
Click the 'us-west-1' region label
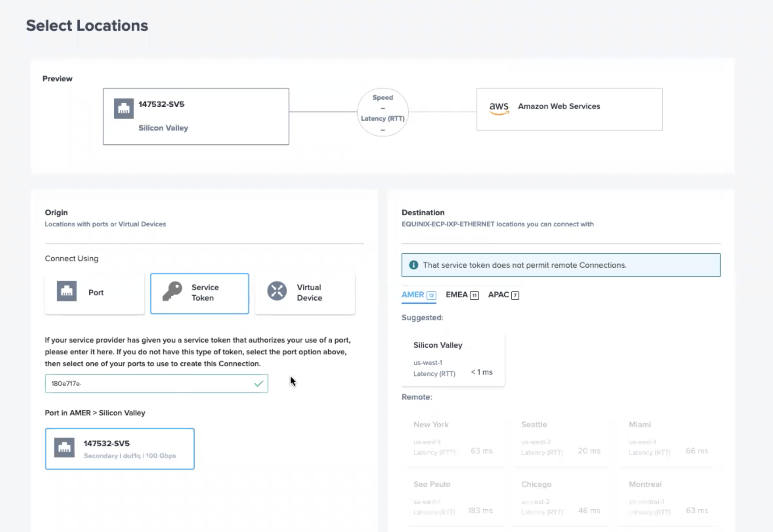[428, 363]
